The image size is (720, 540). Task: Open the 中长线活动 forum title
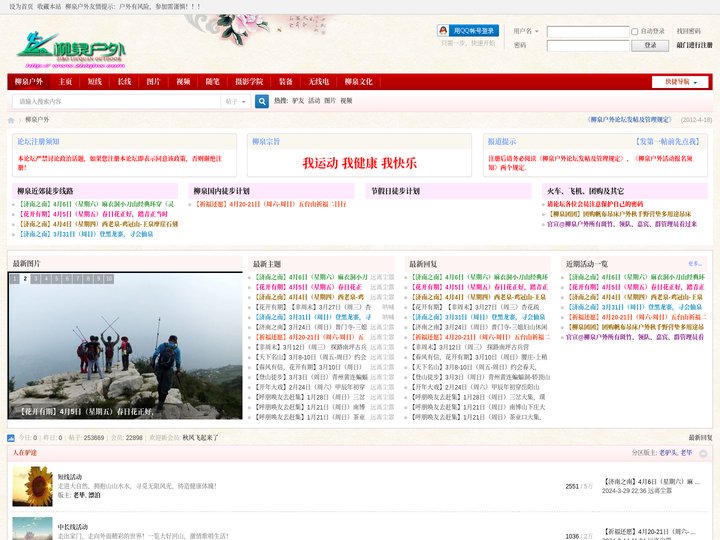click(73, 527)
